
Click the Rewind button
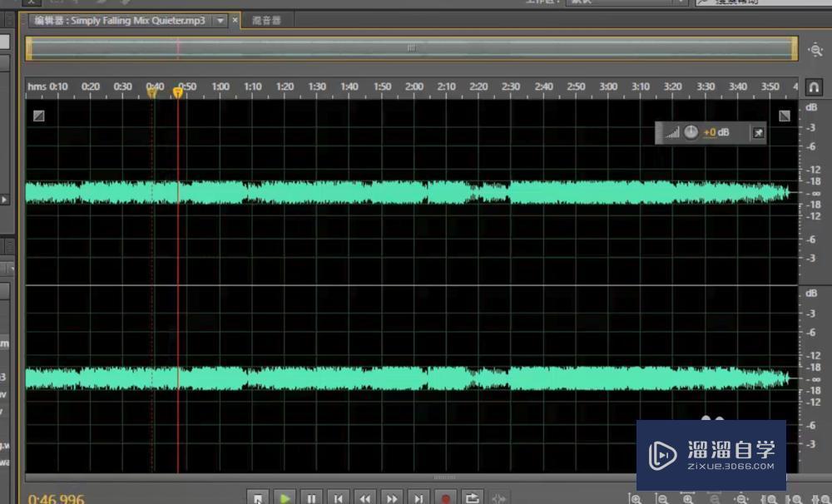point(365,498)
